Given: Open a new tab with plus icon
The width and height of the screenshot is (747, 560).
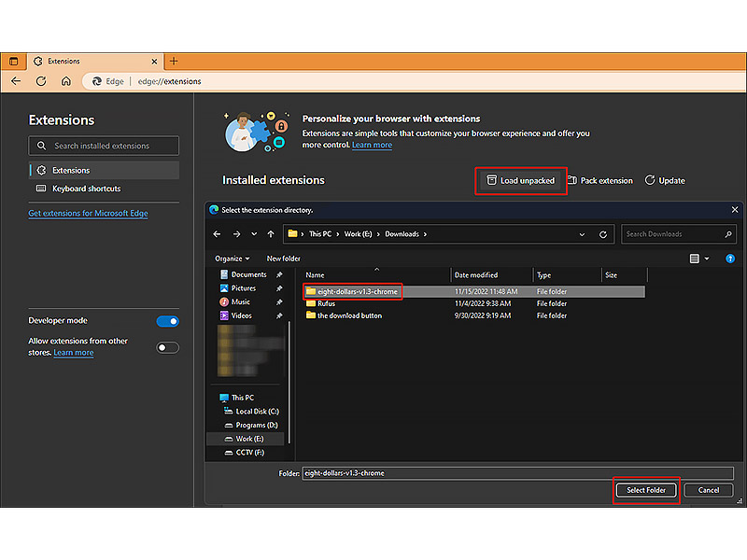Looking at the screenshot, I should coord(174,61).
